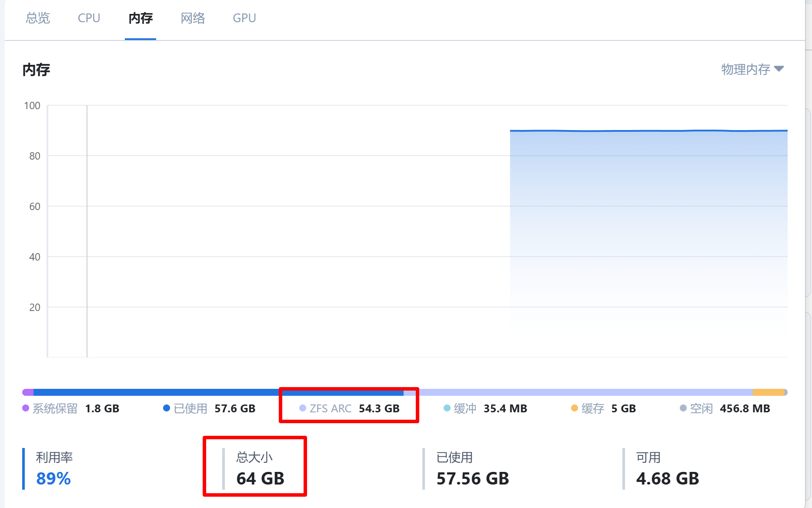Screen dimensions: 812x508
Task: Click the ZFS ARC legend dot
Action: (303, 408)
